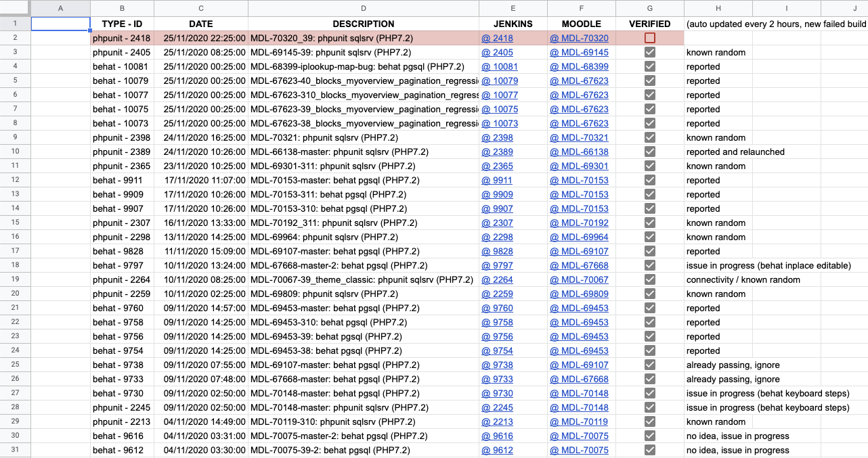Toggle Verified checkbox for behat - 10081
The width and height of the screenshot is (868, 458).
[650, 66]
